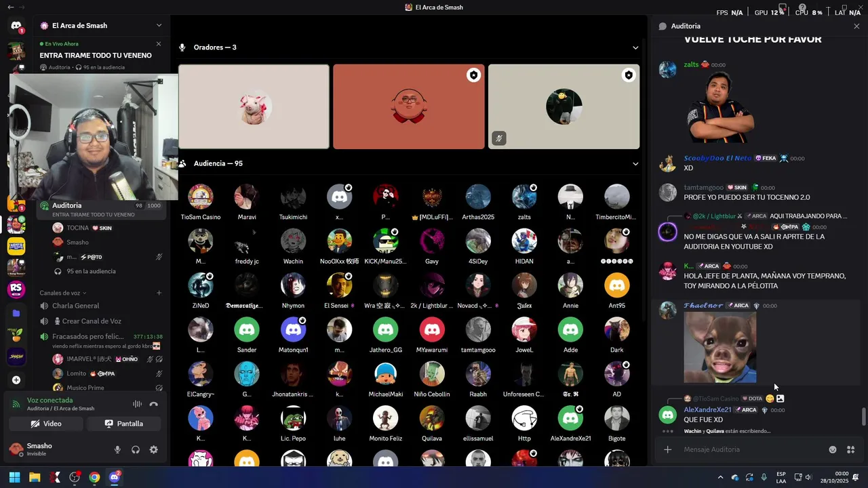Select Fracasados pero felic... voice channel
Screen dimensions: 868x488
(101, 341)
